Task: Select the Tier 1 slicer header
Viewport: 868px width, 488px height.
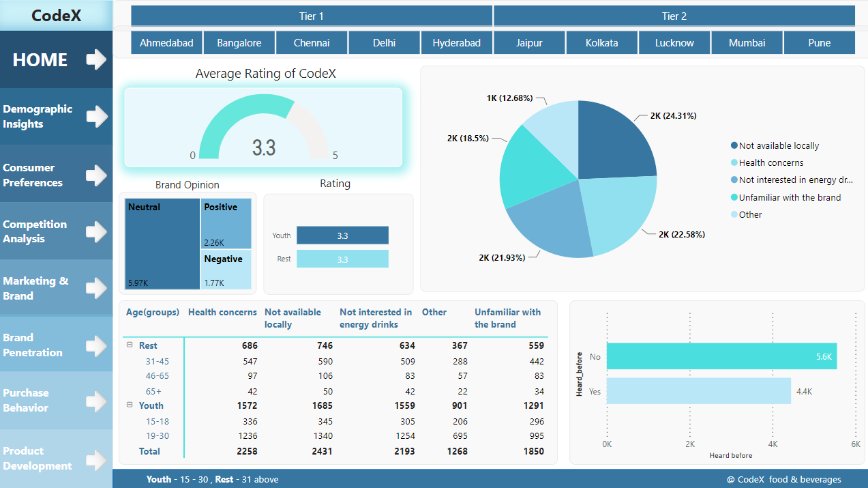Action: pyautogui.click(x=312, y=16)
